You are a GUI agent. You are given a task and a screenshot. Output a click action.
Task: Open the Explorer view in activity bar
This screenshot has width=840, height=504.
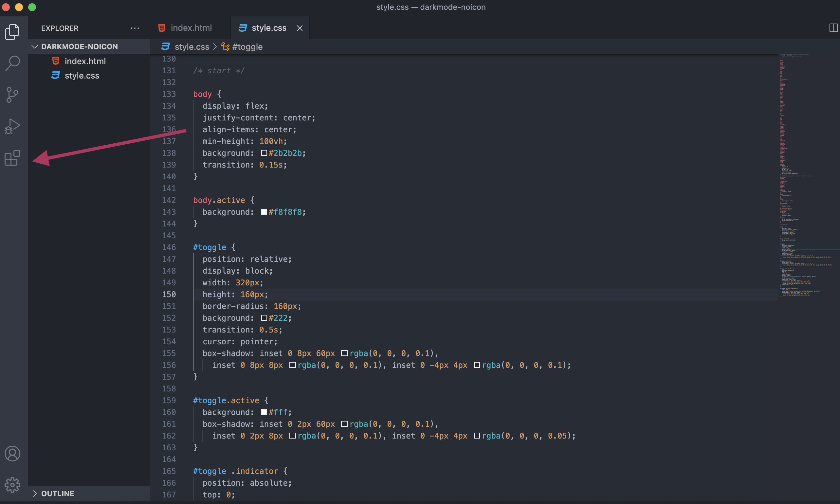coord(12,32)
